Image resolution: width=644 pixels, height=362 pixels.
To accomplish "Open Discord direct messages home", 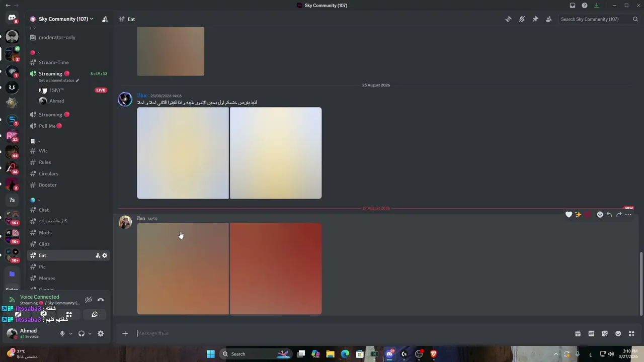I will click(x=12, y=19).
